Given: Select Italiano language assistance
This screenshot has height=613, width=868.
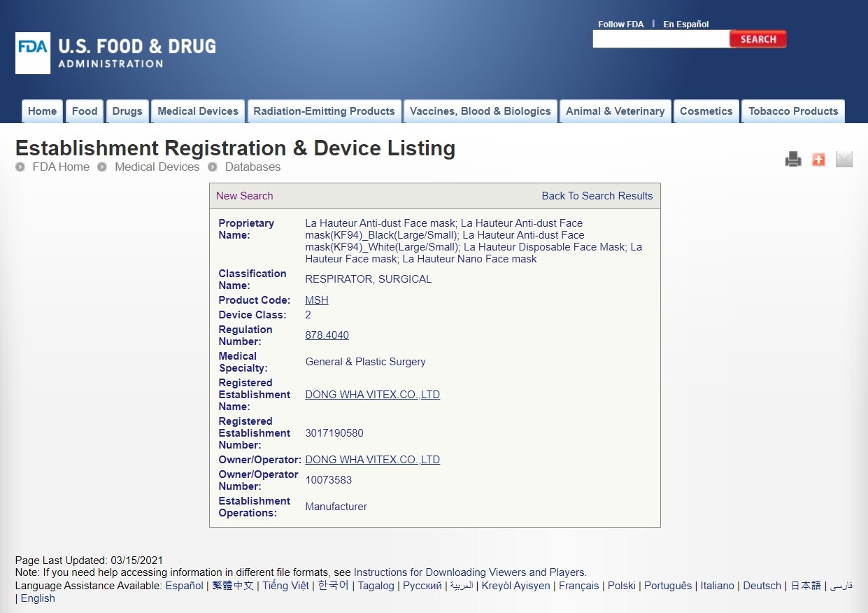Looking at the screenshot, I should [718, 586].
